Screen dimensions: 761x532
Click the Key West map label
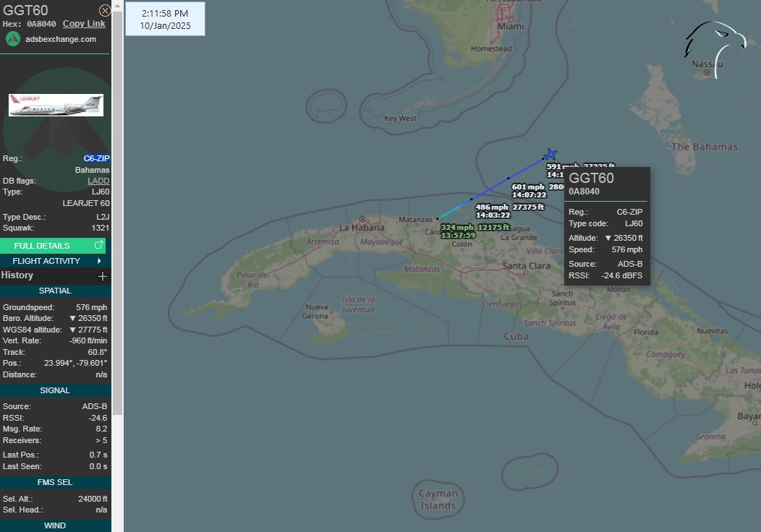pyautogui.click(x=400, y=119)
